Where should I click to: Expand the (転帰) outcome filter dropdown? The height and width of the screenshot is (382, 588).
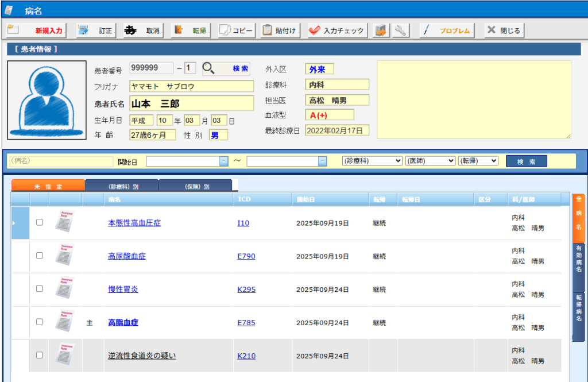click(478, 161)
